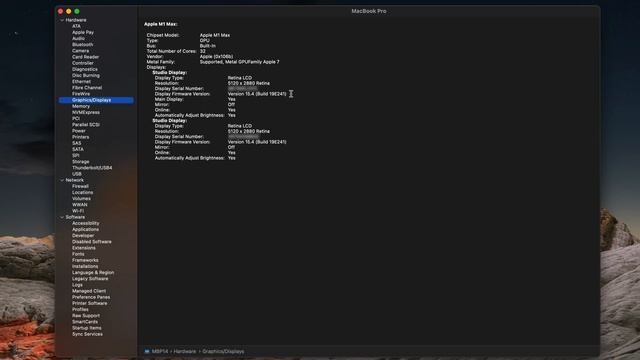Select Volumes in the Network section
Screen dimensions: 640x360
[x=81, y=198]
